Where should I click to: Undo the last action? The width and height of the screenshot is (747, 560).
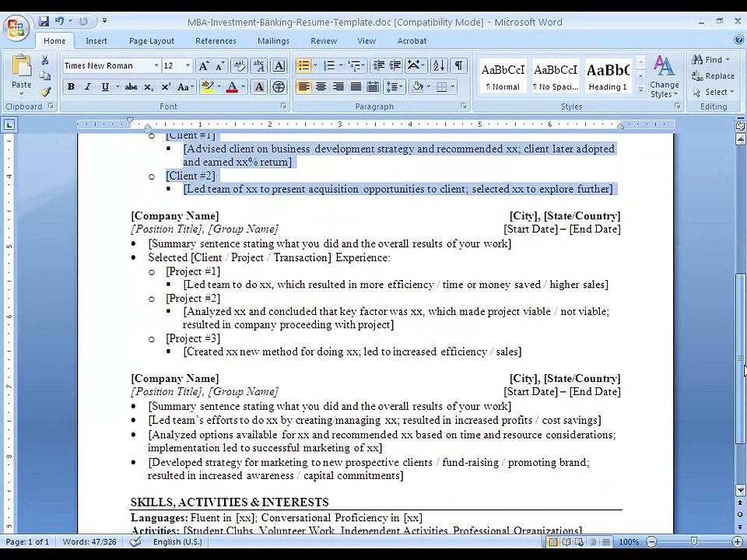click(x=60, y=21)
